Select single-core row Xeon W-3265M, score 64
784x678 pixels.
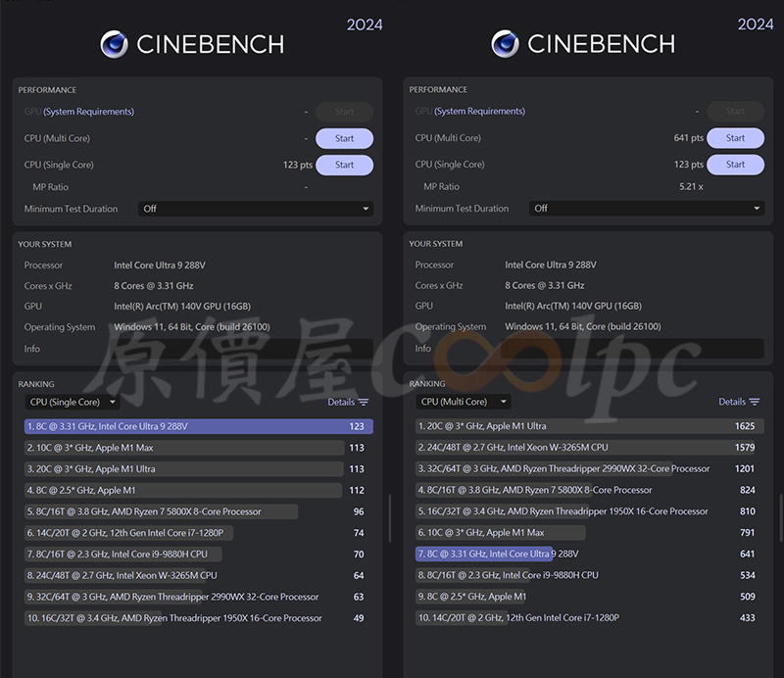199,575
